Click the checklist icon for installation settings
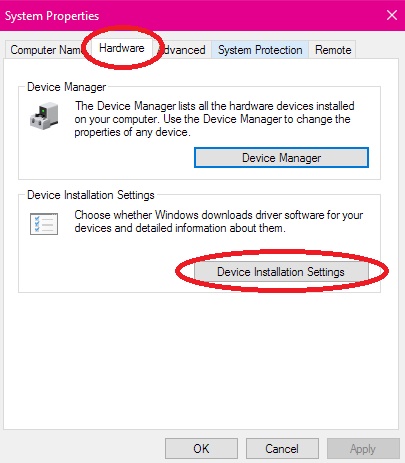 [44, 224]
